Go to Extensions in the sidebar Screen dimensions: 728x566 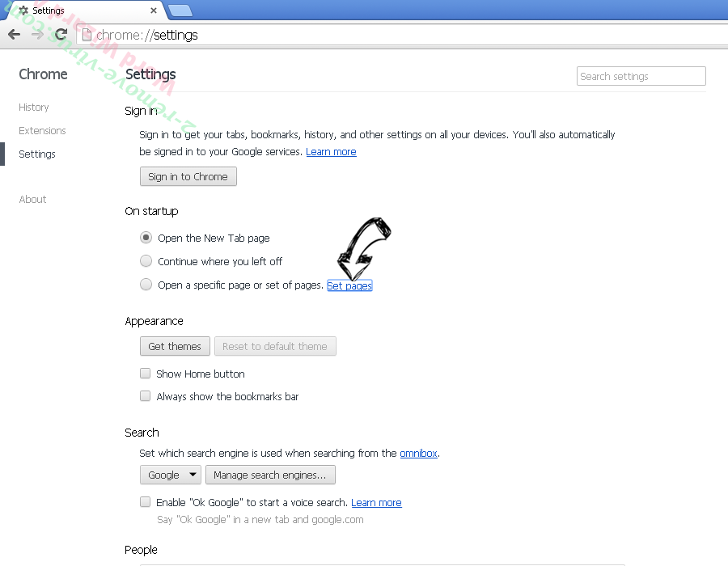(42, 130)
